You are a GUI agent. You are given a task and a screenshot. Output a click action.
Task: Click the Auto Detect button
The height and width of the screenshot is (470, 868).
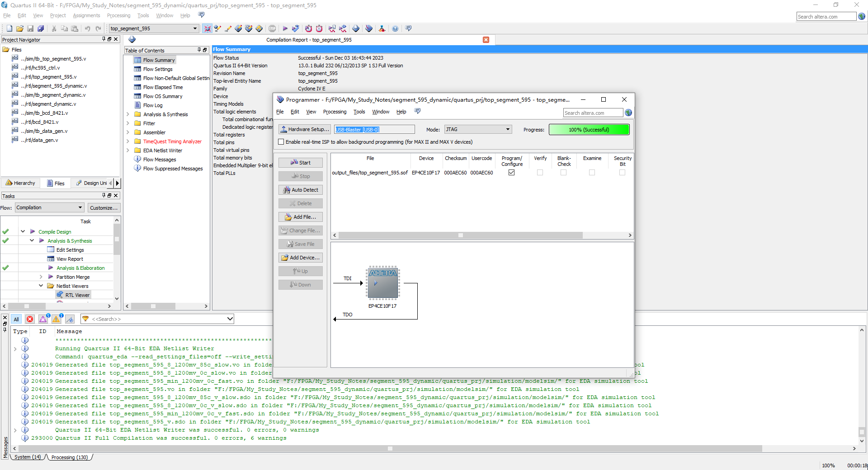[x=301, y=190]
